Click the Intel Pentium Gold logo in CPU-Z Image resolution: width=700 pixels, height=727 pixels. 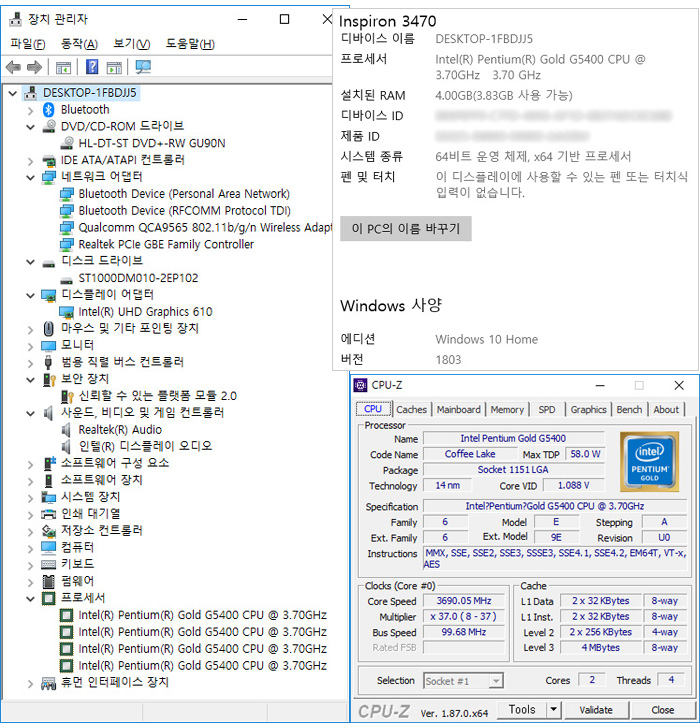649,461
